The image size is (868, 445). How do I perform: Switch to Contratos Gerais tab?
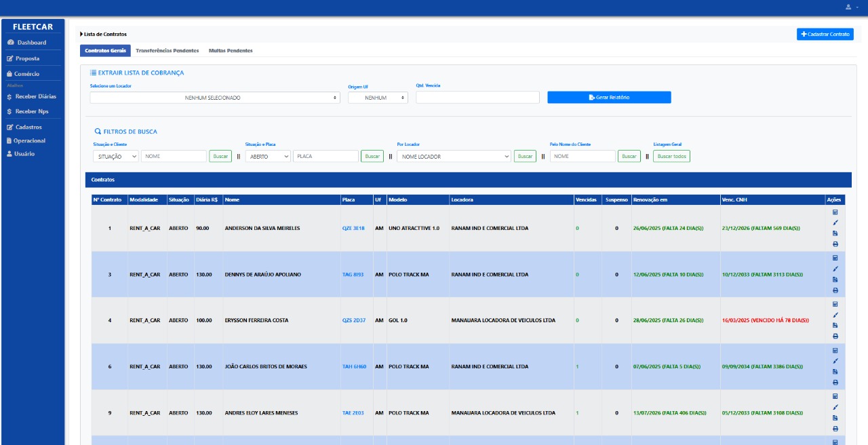coord(105,51)
